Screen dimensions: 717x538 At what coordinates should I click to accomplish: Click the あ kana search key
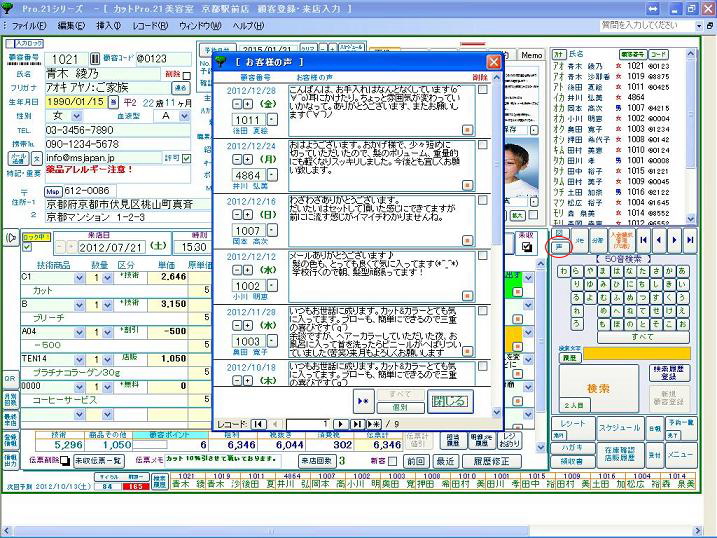pyautogui.click(x=682, y=271)
